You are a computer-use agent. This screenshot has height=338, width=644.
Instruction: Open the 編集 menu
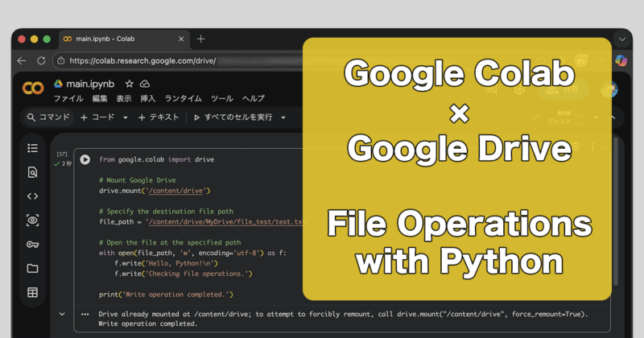pos(100,98)
